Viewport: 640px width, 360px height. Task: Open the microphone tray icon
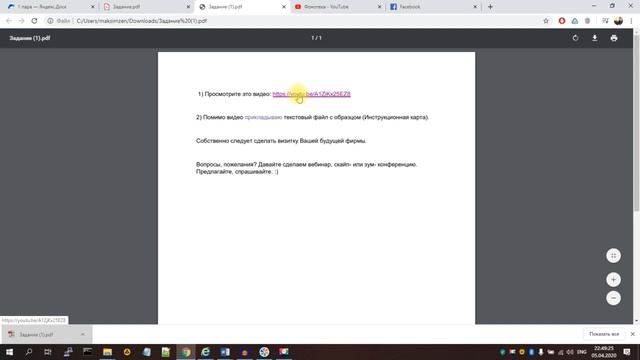541,352
